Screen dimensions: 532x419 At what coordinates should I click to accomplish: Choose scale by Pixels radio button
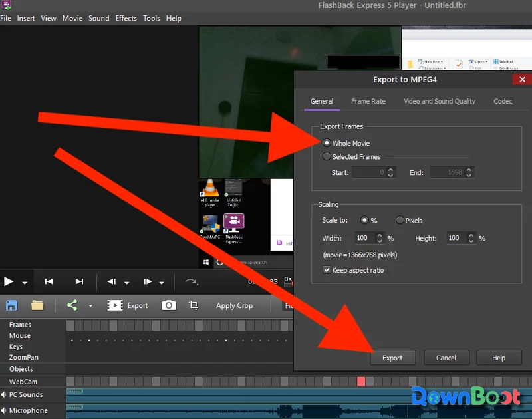[400, 221]
